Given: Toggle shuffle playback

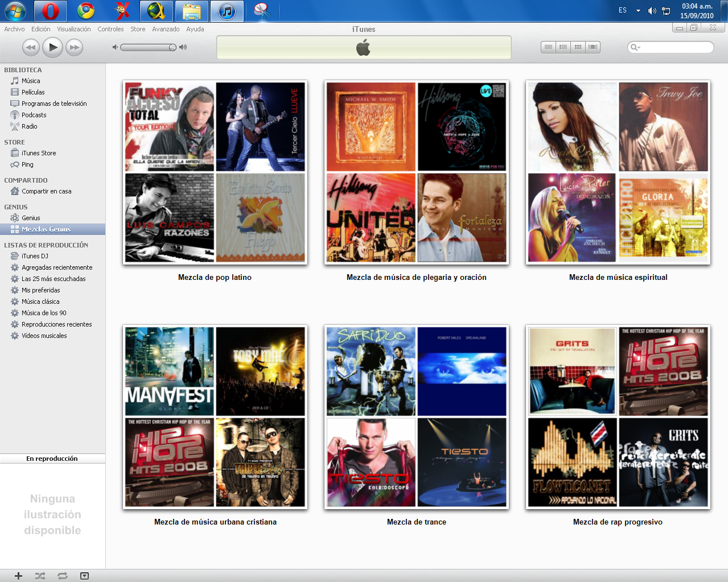Looking at the screenshot, I should (x=40, y=576).
